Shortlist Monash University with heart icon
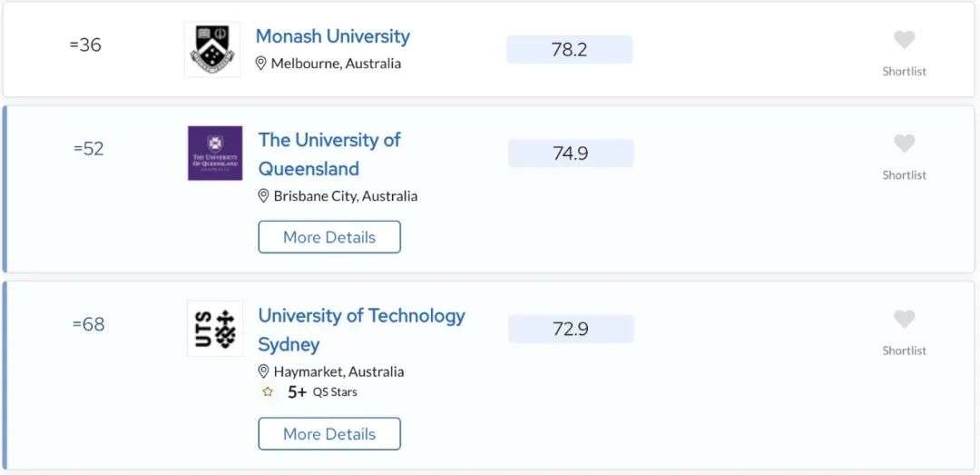The image size is (980, 475). (x=904, y=40)
